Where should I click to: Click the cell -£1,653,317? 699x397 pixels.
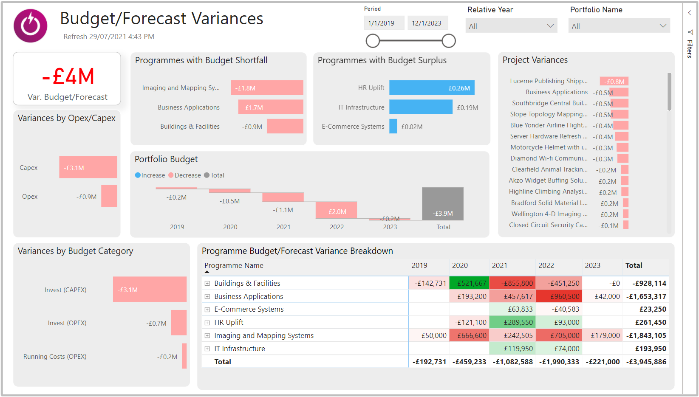[646, 296]
